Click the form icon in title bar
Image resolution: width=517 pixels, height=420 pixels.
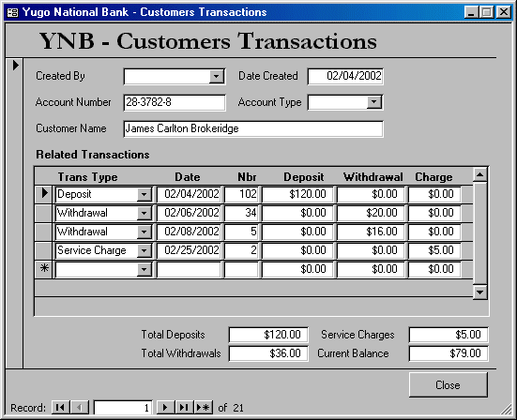click(12, 12)
